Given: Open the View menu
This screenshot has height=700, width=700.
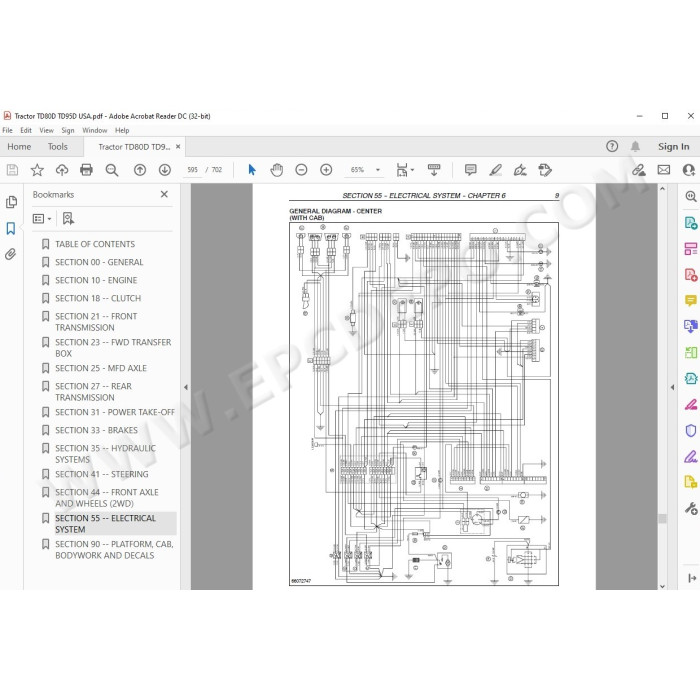Looking at the screenshot, I should pos(46,130).
